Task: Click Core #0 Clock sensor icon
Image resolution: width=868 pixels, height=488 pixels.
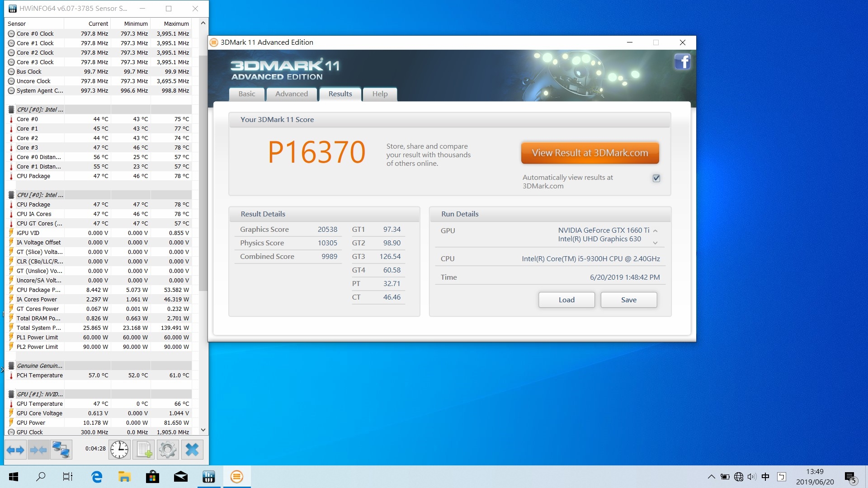Action: point(11,34)
